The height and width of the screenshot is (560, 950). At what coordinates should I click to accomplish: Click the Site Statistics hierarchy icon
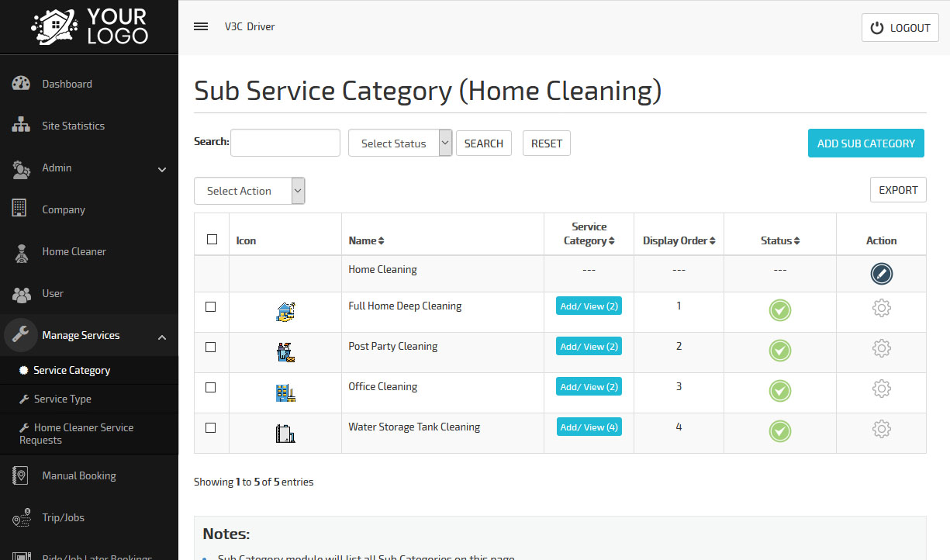[21, 126]
